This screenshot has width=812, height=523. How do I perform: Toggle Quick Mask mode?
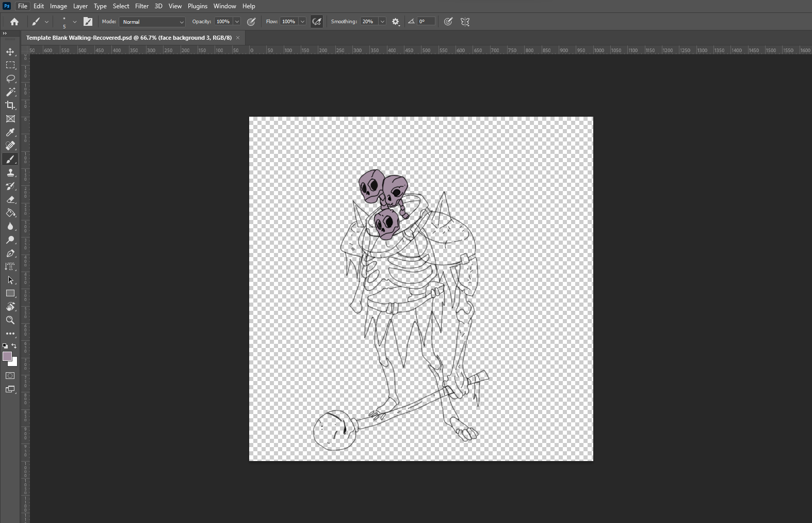pyautogui.click(x=10, y=376)
